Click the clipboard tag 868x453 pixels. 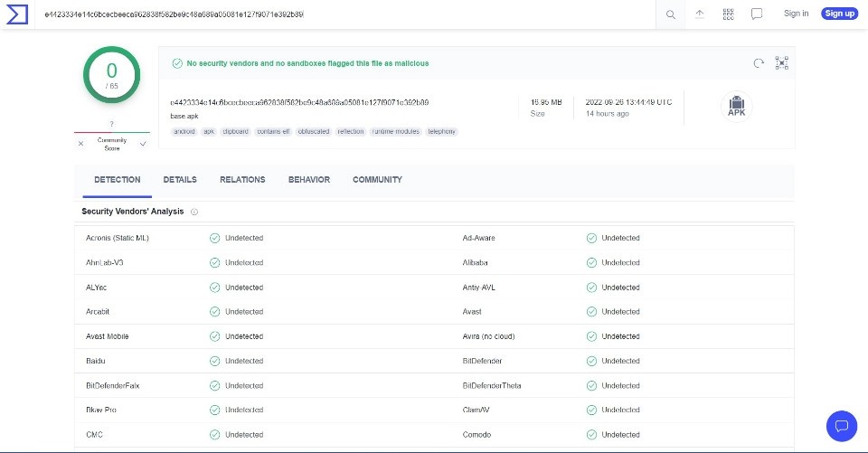pos(235,132)
